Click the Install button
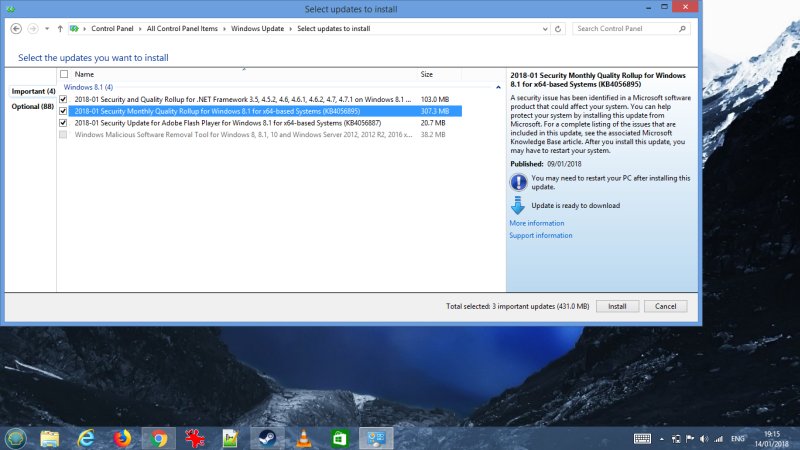 click(x=617, y=306)
